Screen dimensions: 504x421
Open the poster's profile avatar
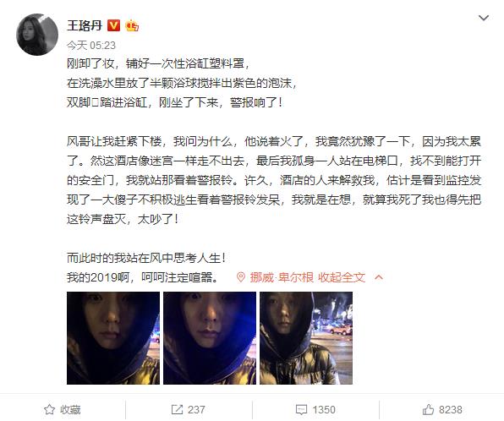pyautogui.click(x=37, y=35)
